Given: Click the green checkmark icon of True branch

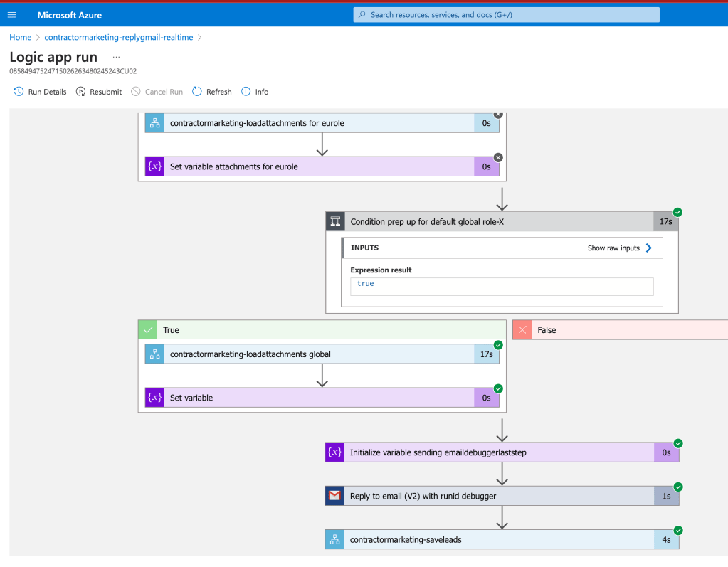Looking at the screenshot, I should (148, 330).
